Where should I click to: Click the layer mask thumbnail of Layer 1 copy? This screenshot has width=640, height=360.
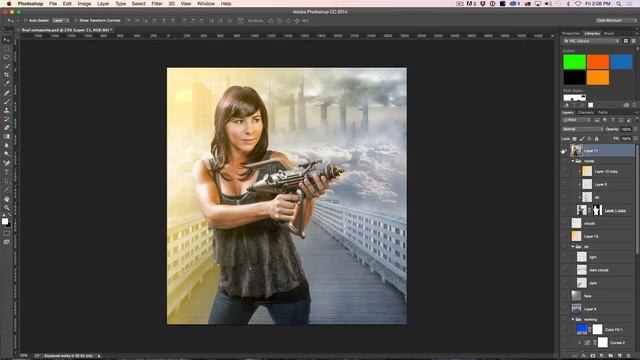[x=598, y=210]
